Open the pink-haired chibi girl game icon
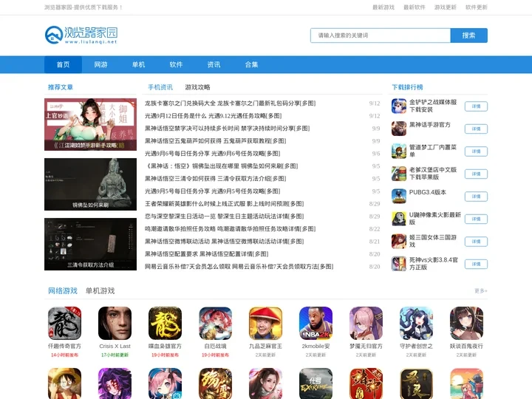Screen dimensions: 532x399 click(x=165, y=383)
